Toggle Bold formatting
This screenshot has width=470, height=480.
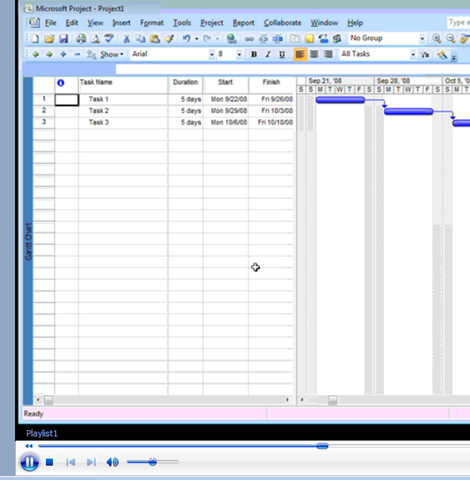[254, 54]
